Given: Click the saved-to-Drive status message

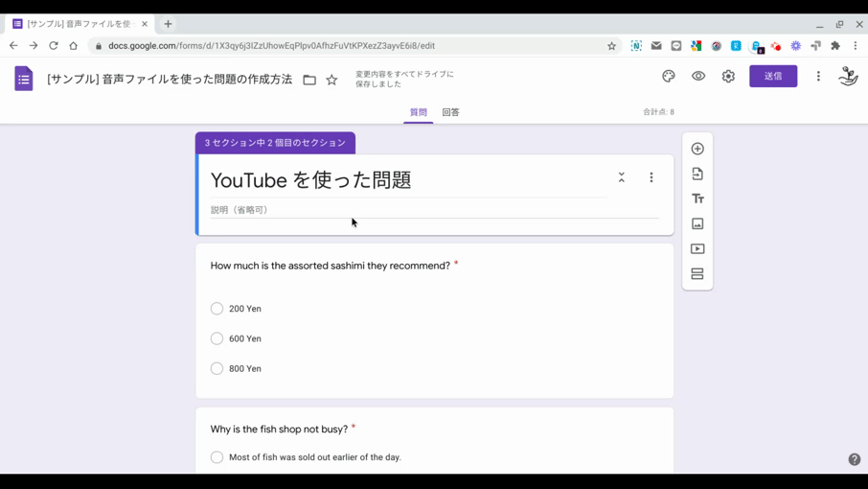Looking at the screenshot, I should coord(404,80).
